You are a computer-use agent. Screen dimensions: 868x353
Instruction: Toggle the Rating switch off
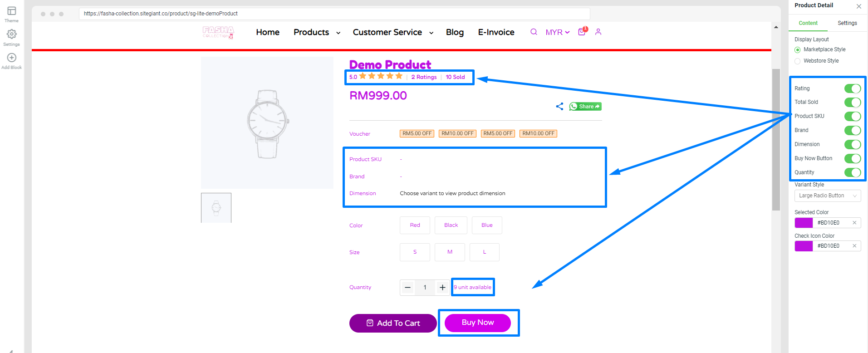point(853,88)
